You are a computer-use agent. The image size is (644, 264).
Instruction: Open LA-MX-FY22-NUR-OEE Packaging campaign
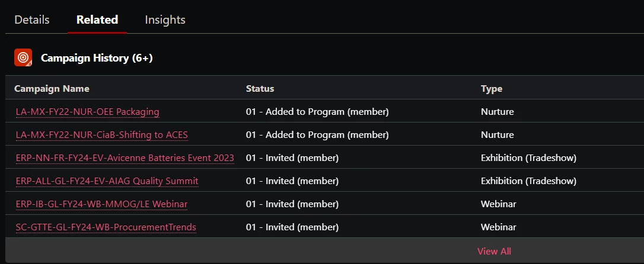tap(87, 111)
